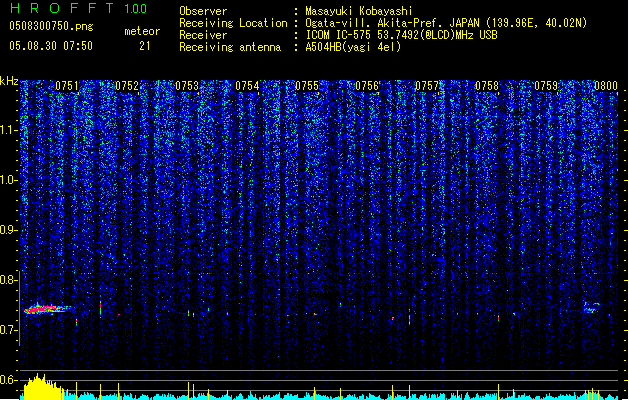Click the 1.0 kHz axis label
The height and width of the screenshot is (400, 629).
click(x=9, y=180)
